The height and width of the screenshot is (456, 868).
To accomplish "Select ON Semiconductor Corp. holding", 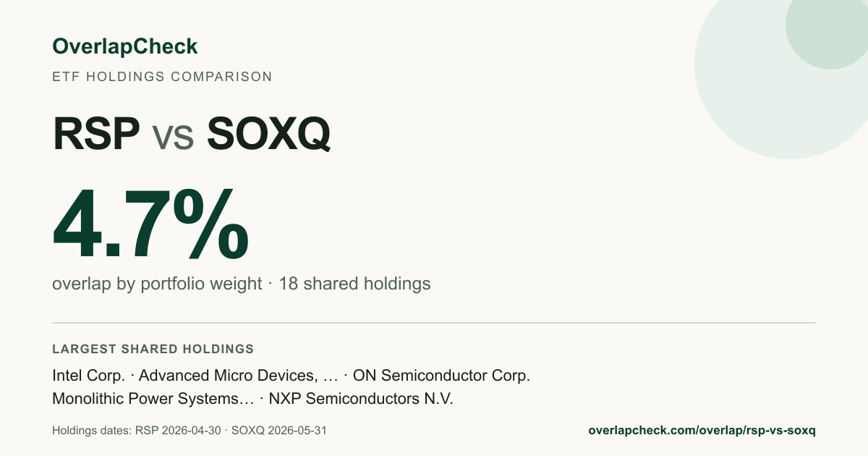I will point(442,376).
